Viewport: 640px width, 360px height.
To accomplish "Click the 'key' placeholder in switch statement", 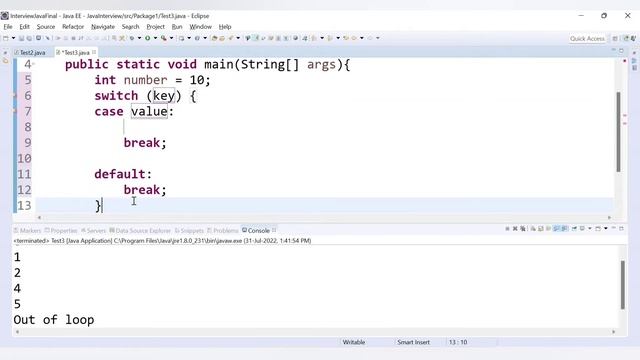I will click(x=164, y=96).
